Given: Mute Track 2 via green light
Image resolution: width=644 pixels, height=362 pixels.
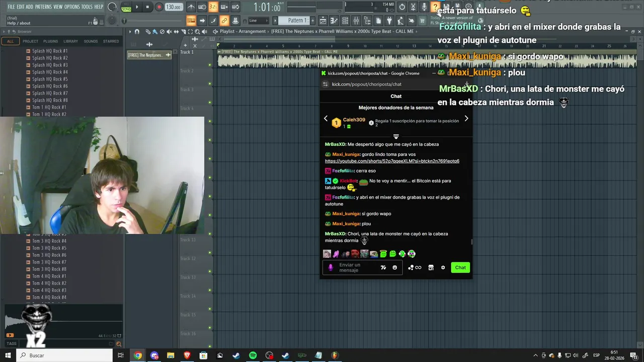Looking at the screenshot, I should (210, 83).
